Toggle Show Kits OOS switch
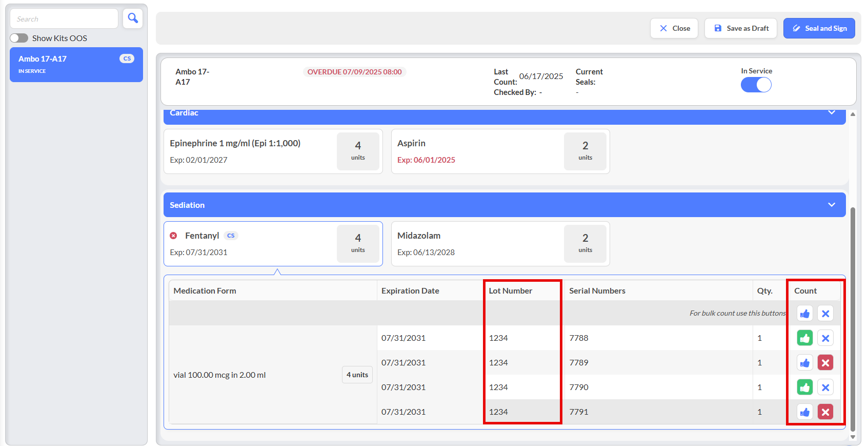This screenshot has height=446, width=868. (19, 38)
